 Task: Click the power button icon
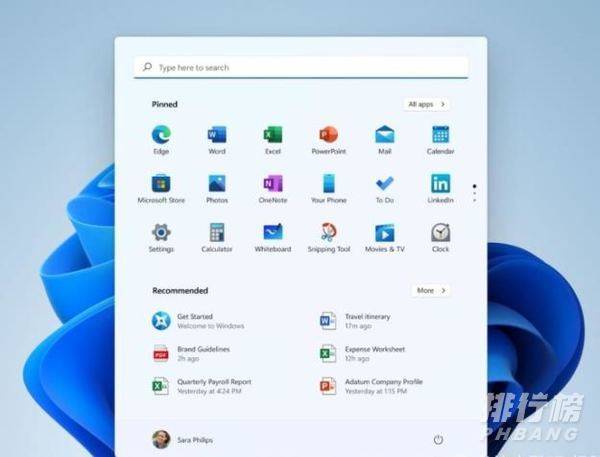[x=438, y=440]
